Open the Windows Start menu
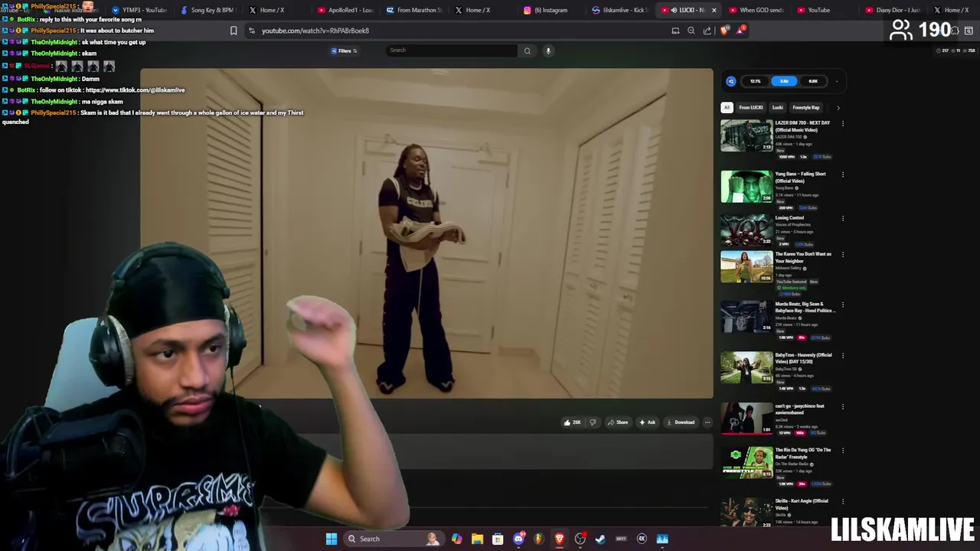This screenshot has height=551, width=980. pyautogui.click(x=332, y=539)
